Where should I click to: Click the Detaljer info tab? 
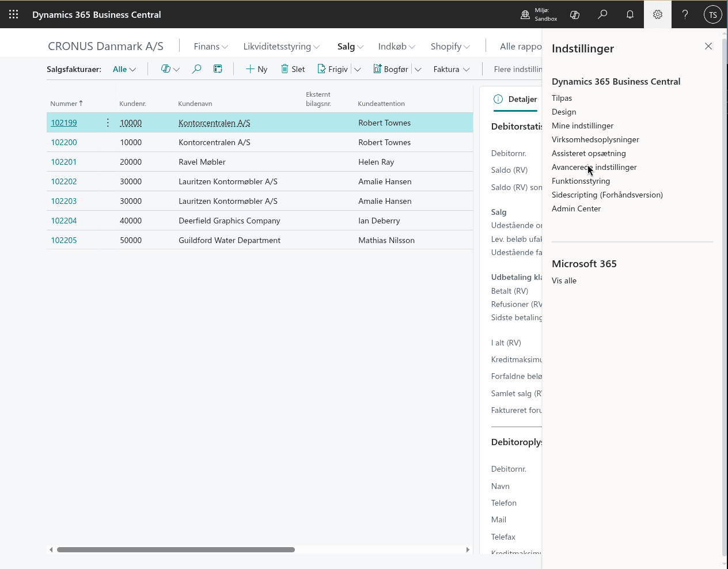515,99
